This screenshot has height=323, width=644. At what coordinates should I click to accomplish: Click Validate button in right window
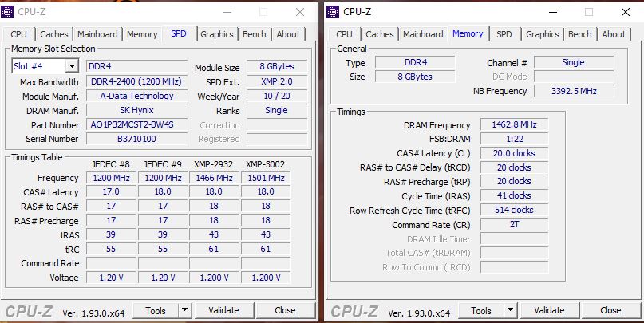550,311
